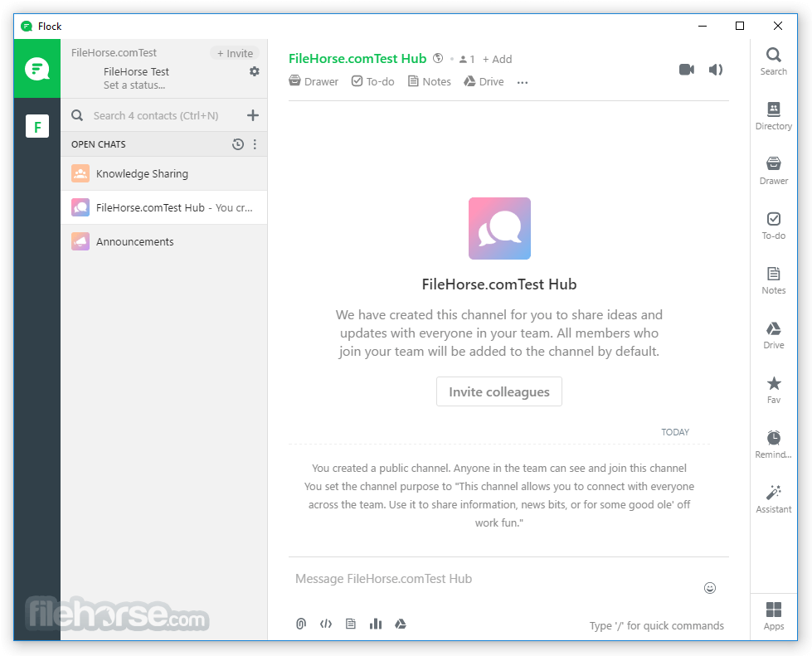Open To-do tab under channel title
The image size is (812, 656).
pos(373,82)
